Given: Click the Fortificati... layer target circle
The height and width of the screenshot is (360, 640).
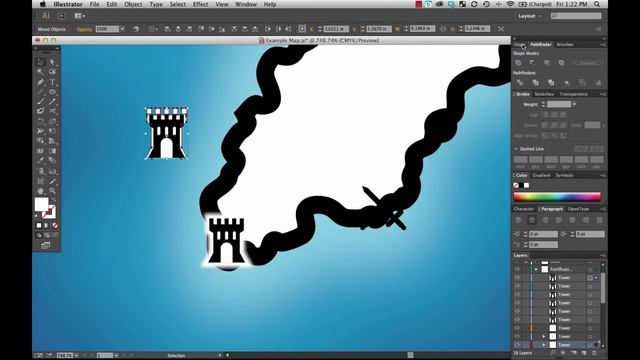Looking at the screenshot, I should (590, 269).
